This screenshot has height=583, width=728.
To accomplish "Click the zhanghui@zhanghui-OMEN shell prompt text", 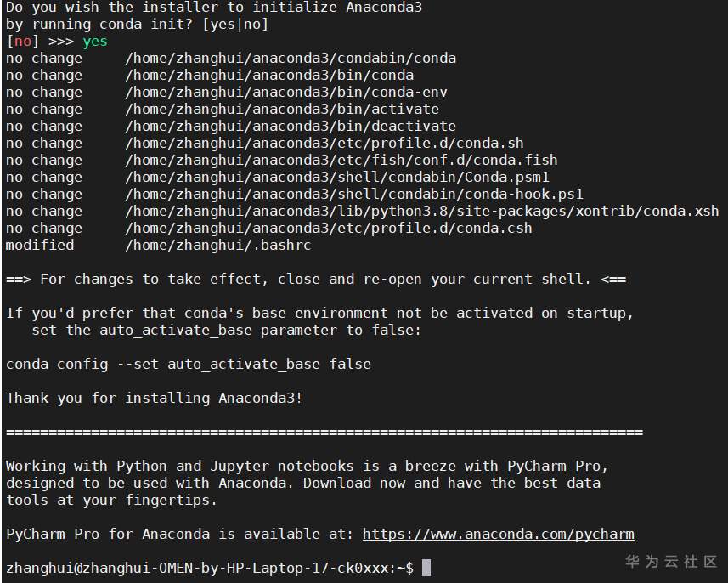I will (x=209, y=568).
